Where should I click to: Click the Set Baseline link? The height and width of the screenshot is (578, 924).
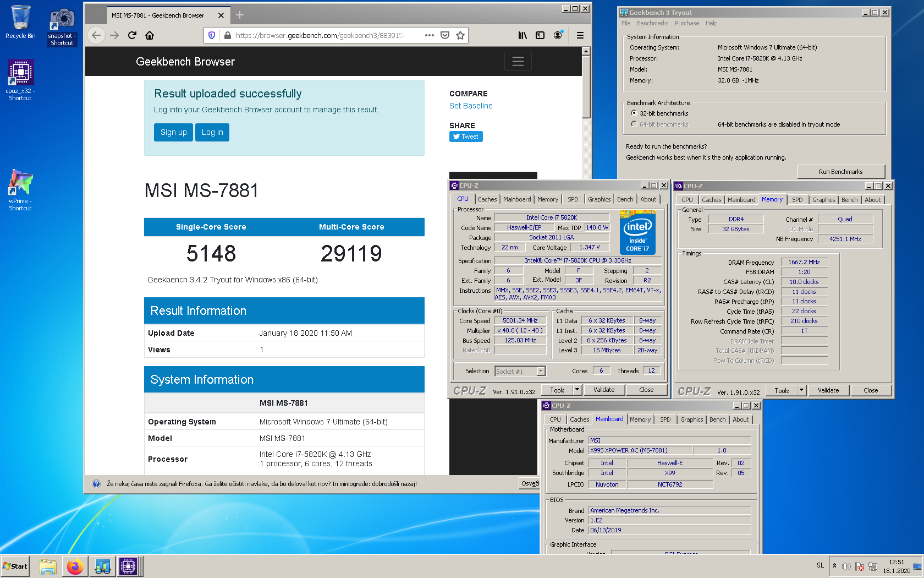click(471, 106)
